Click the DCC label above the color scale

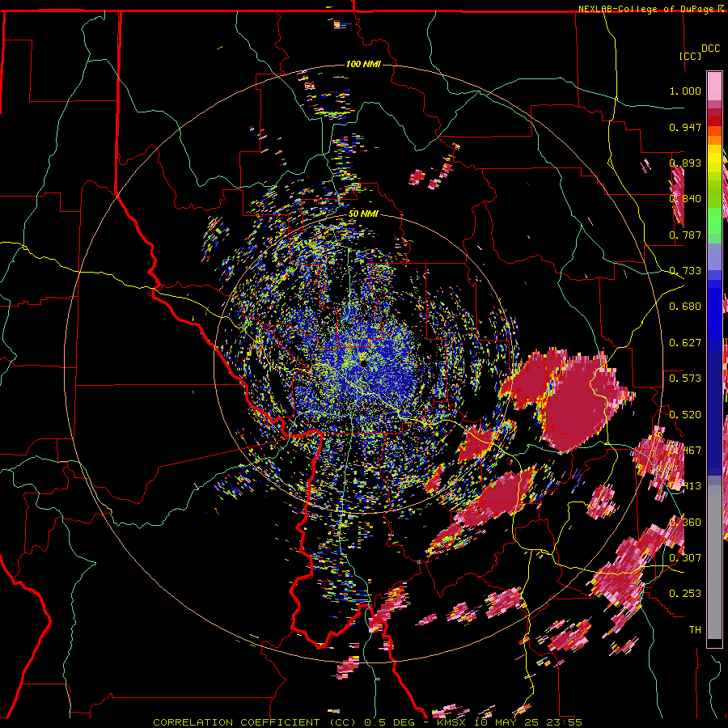click(710, 49)
